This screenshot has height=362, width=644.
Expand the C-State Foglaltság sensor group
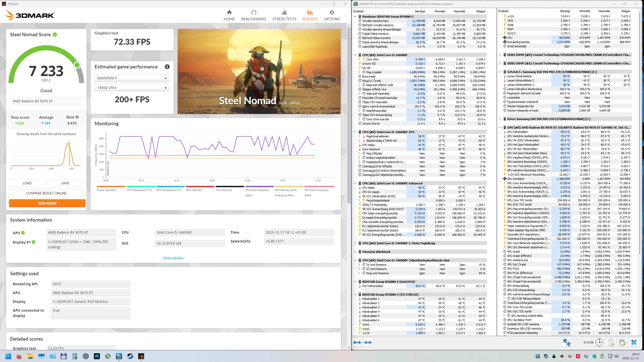point(355,243)
